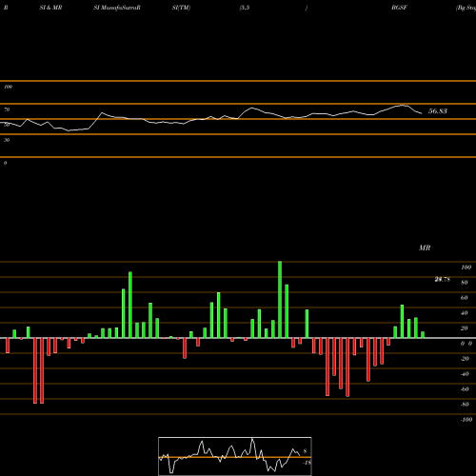
Task: Click the 'SI MunafaSutraR' header text
Action: pos(117,8)
